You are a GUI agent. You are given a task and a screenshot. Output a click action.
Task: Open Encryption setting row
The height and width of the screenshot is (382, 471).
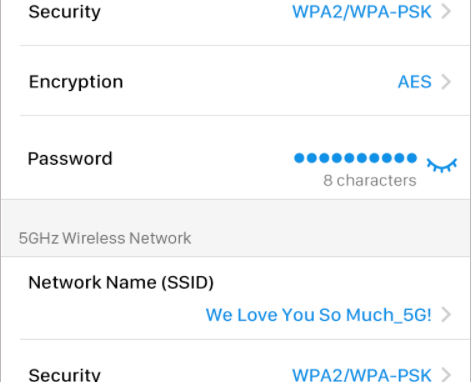(236, 81)
